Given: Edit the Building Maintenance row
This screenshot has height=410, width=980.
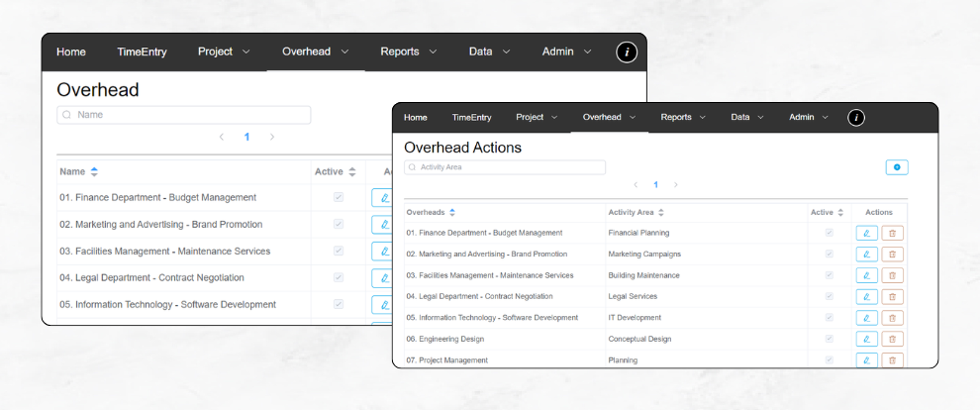Looking at the screenshot, I should (866, 275).
